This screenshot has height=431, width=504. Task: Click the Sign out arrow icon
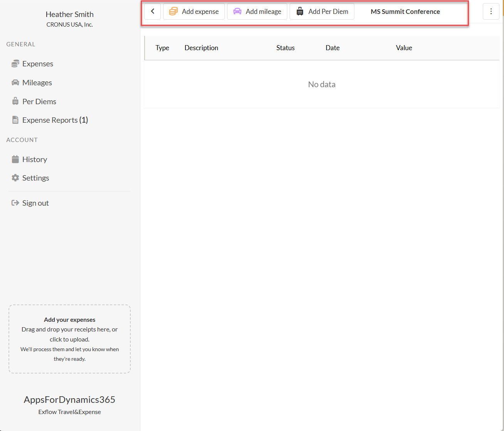15,203
